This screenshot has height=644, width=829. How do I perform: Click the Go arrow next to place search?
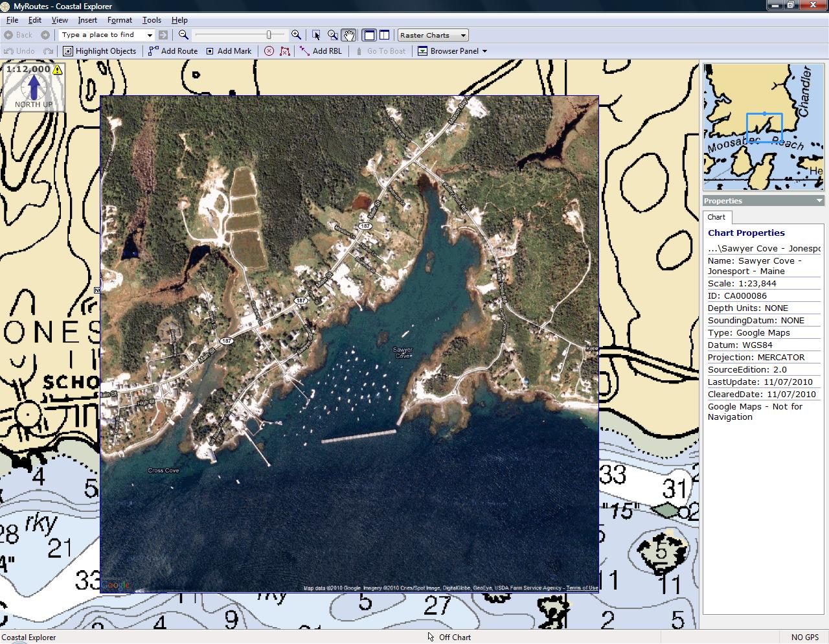point(163,35)
